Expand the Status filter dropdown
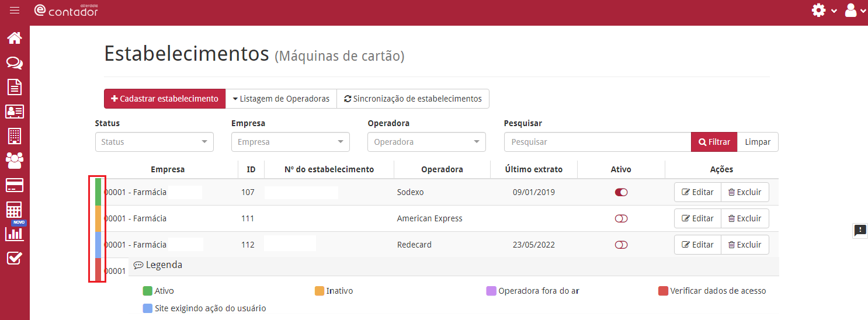This screenshot has height=320, width=868. [x=154, y=142]
